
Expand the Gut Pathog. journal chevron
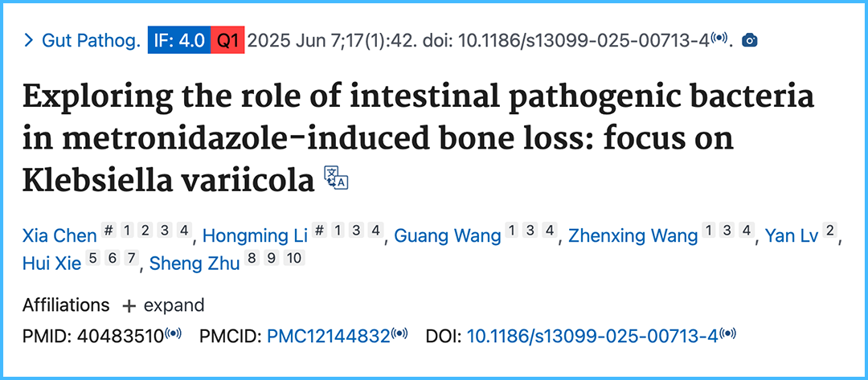(x=29, y=40)
